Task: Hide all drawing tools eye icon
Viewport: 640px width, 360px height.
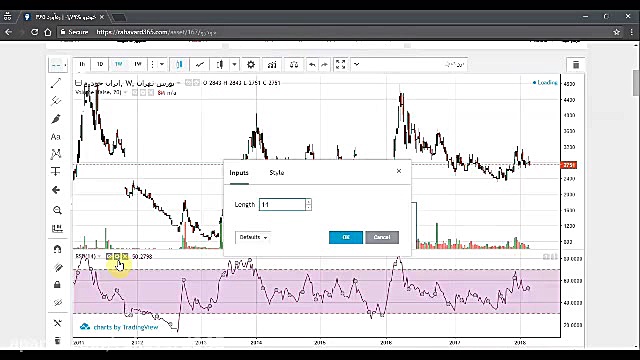Action: [x=57, y=302]
